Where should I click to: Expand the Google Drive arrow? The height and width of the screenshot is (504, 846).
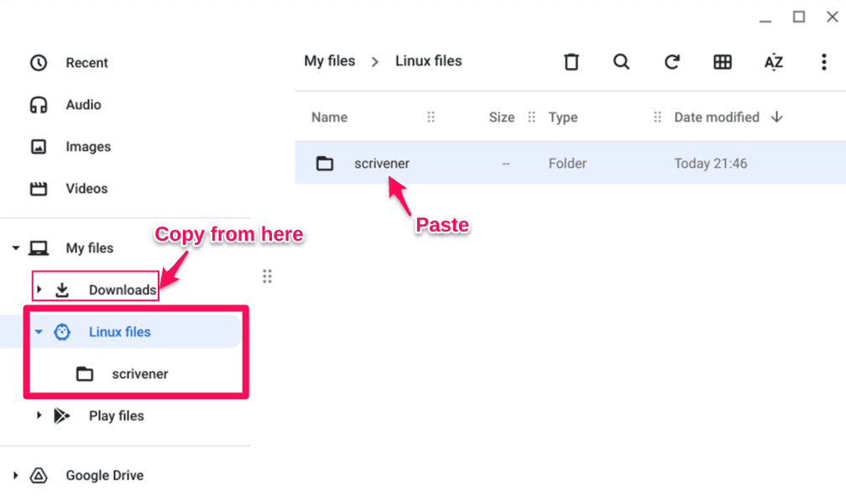16,475
